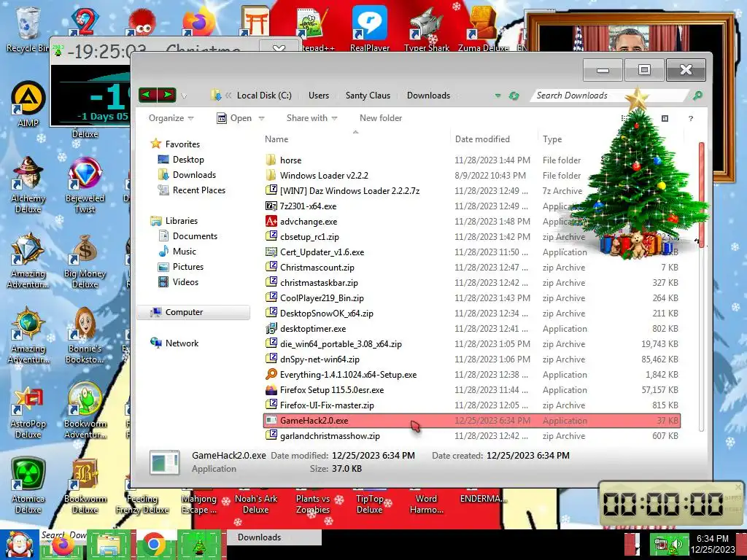Sort by the Name column header
This screenshot has height=560, width=747.
coord(276,139)
